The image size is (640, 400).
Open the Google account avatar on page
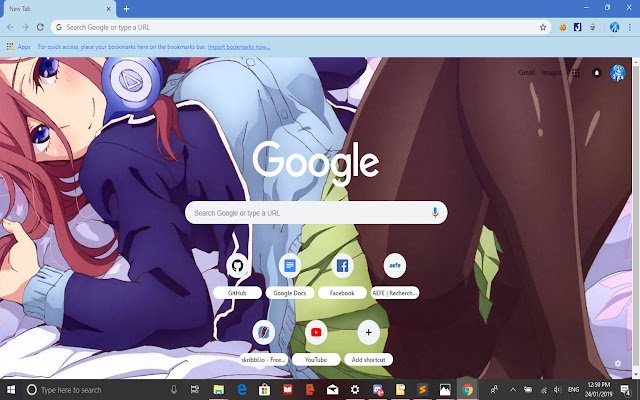pos(618,73)
